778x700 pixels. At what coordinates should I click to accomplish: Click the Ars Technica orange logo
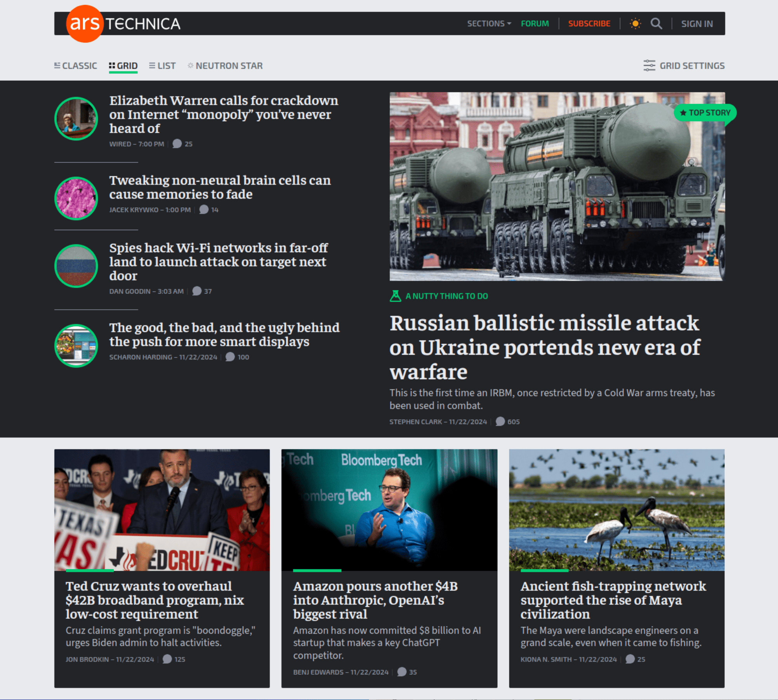click(85, 24)
